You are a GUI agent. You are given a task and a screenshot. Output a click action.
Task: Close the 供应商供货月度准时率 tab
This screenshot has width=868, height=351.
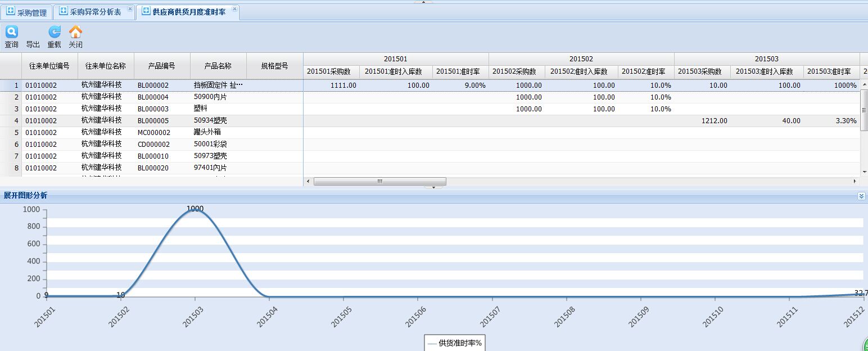234,9
